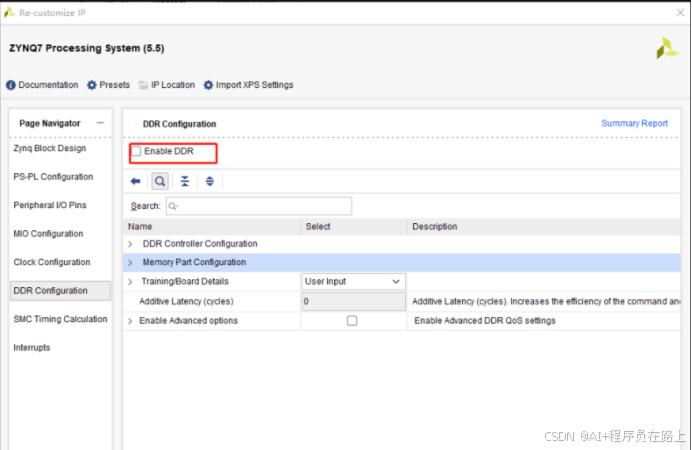Click the Description column header
Screen dimensions: 692x450
point(544,227)
